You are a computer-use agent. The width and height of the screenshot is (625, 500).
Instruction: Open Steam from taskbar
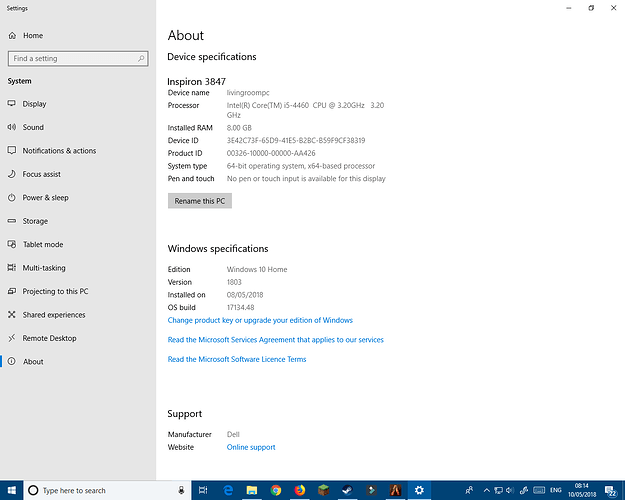[x=347, y=490]
